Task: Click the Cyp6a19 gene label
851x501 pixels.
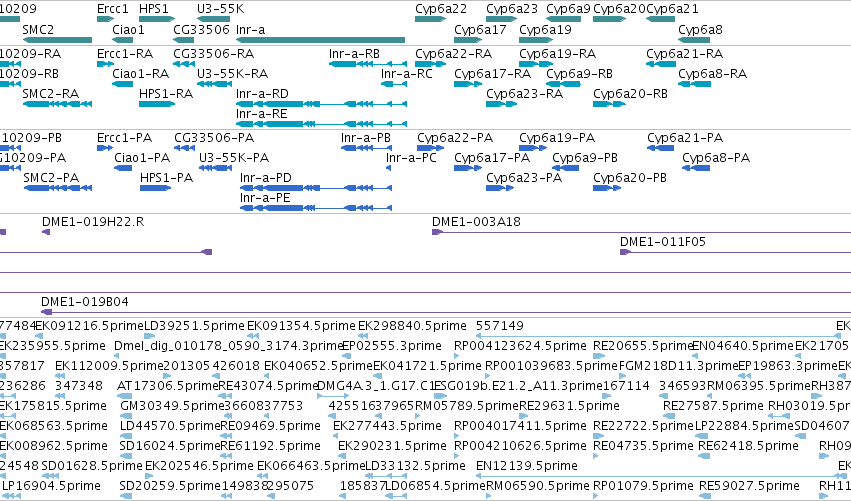Action: pyautogui.click(x=545, y=30)
